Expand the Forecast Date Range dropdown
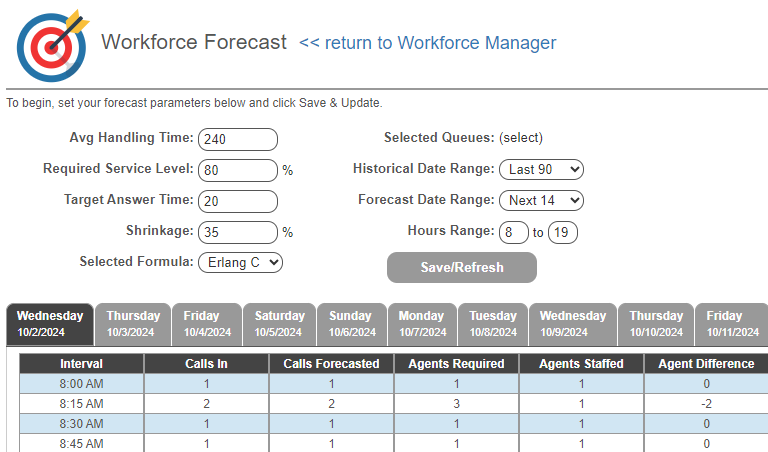Image resolution: width=768 pixels, height=452 pixels. coord(541,200)
